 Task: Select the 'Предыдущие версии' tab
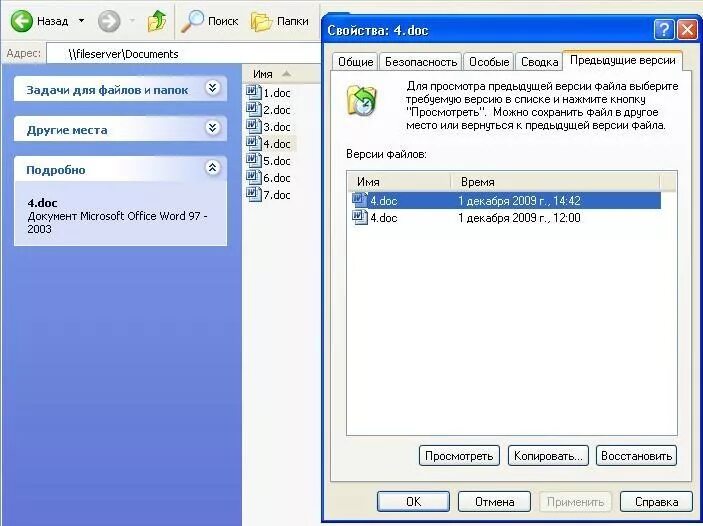tap(622, 61)
